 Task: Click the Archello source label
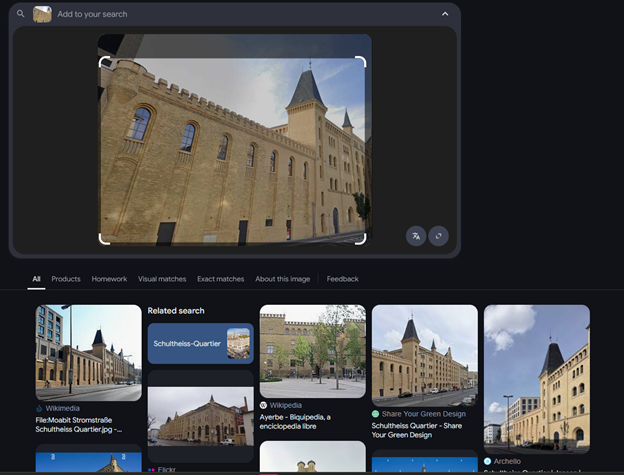507,461
